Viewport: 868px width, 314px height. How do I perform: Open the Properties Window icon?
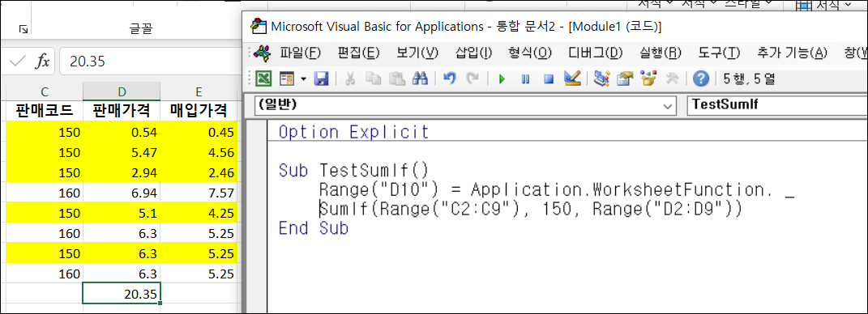(x=625, y=79)
